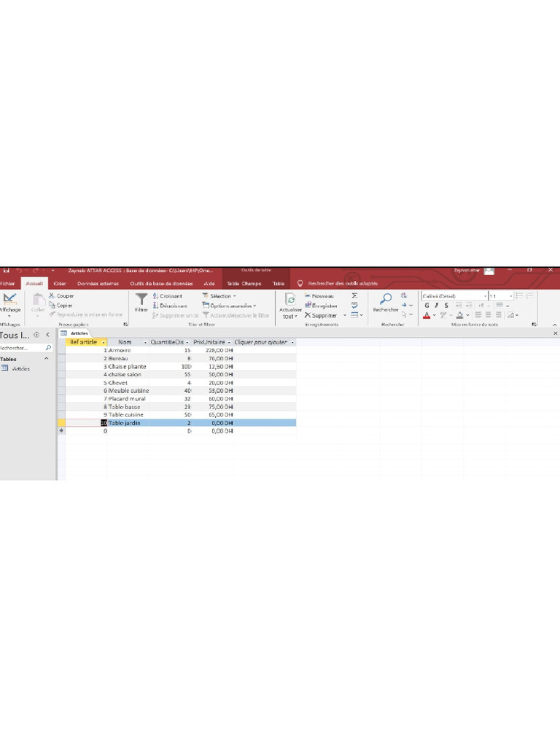
Task: Select the Armoire cell
Action: [x=128, y=350]
